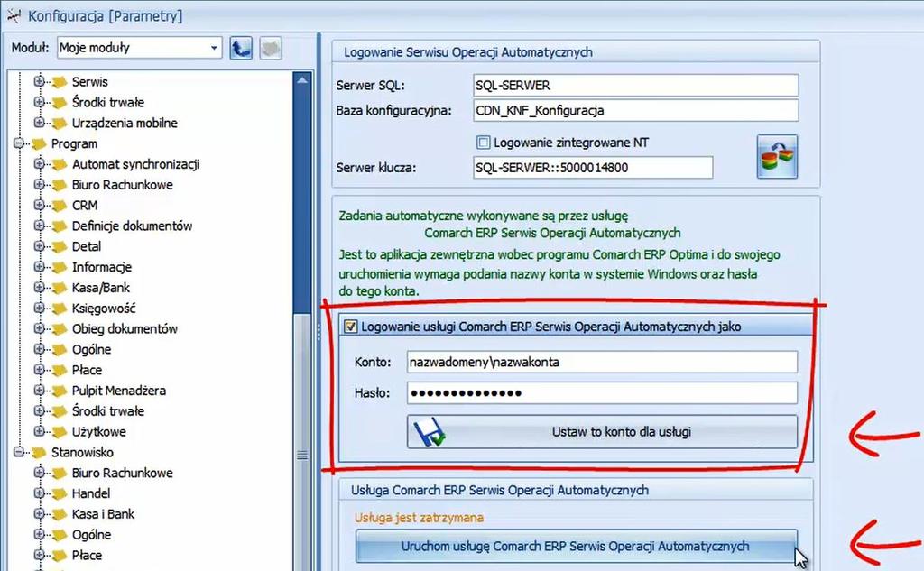Click the Serwis folder icon
The width and height of the screenshot is (924, 571).
pos(59,82)
